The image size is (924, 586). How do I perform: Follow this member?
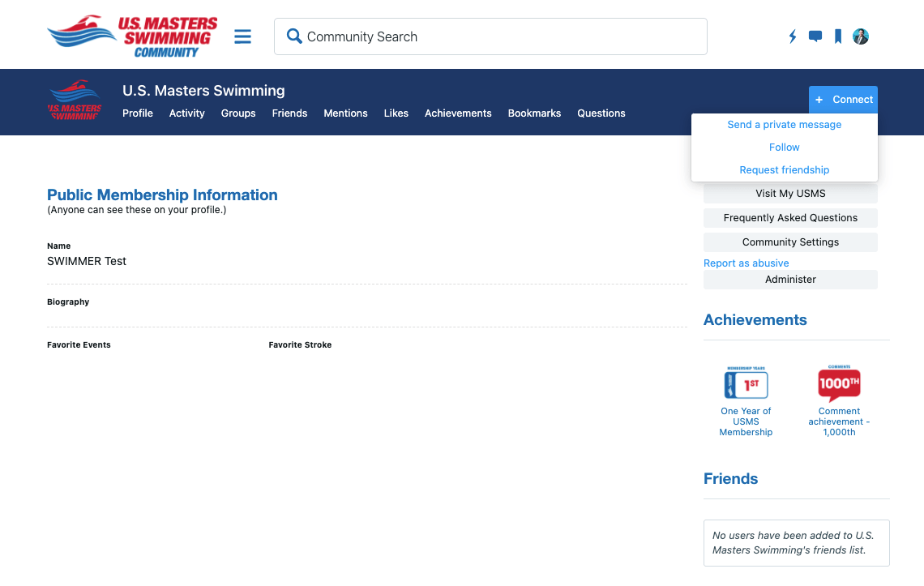pyautogui.click(x=784, y=147)
